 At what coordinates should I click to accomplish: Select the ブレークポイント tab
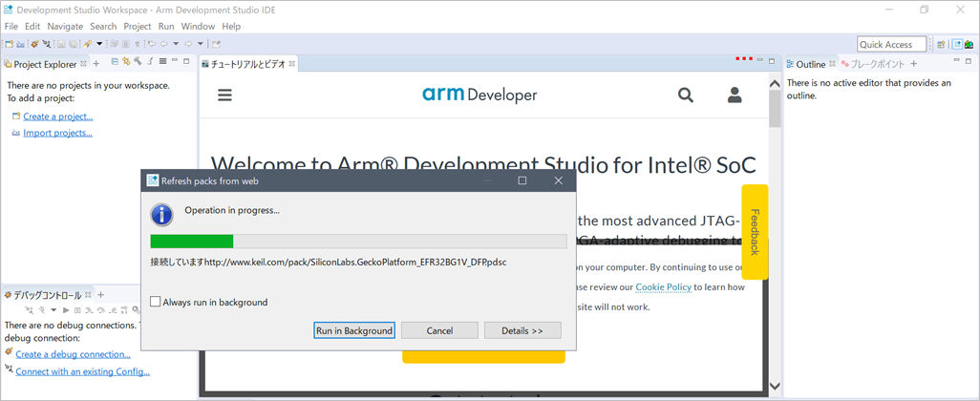tap(873, 64)
